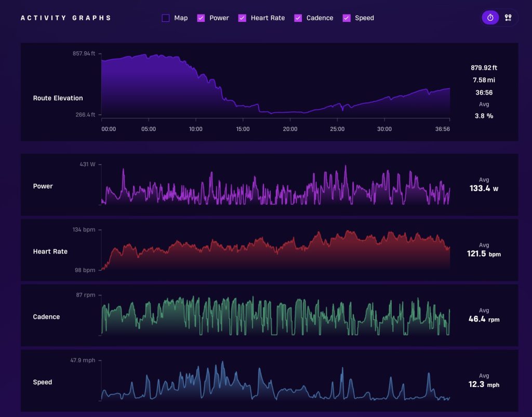Uncheck the Heart Rate graph checkbox
Image resolution: width=532 pixels, height=417 pixels.
click(242, 18)
